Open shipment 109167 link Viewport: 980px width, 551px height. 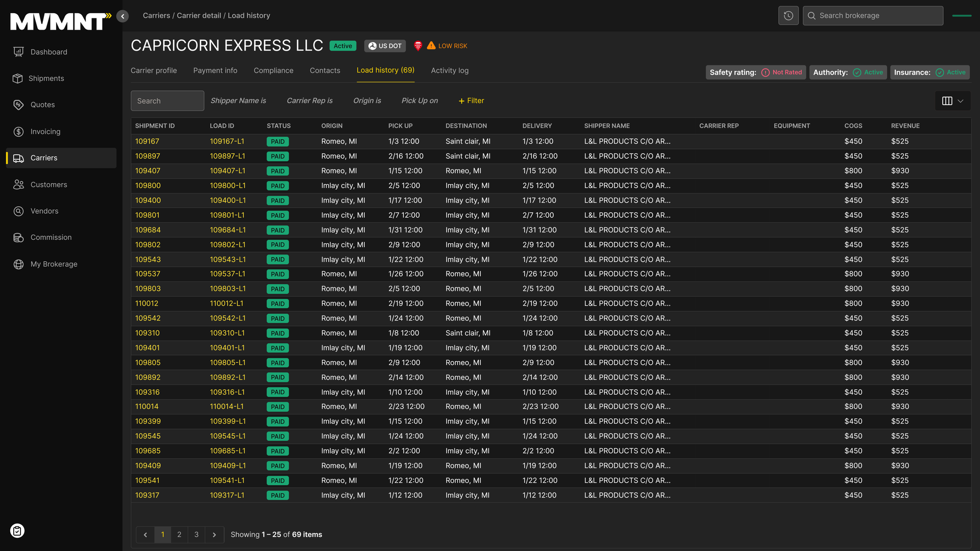(x=147, y=141)
